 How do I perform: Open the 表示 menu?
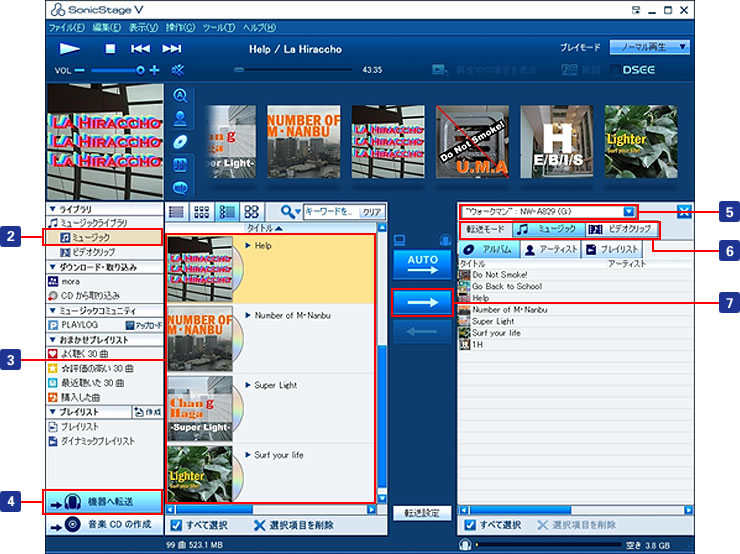[x=143, y=27]
